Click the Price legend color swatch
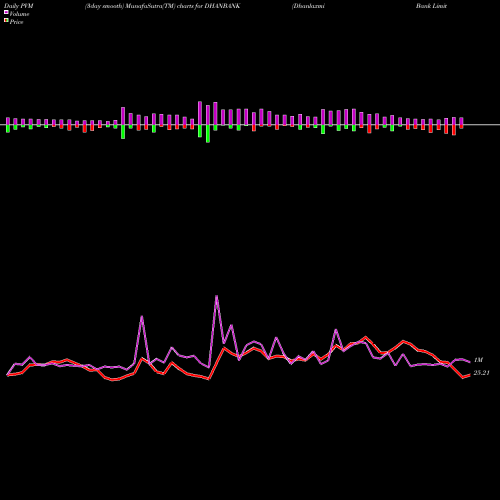500x500 pixels. [6, 21]
